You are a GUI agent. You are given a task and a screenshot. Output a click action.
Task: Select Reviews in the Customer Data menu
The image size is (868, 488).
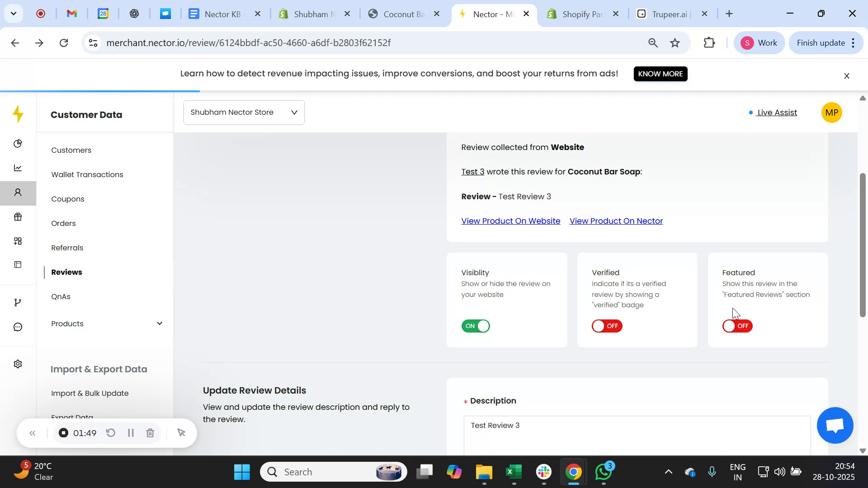66,272
